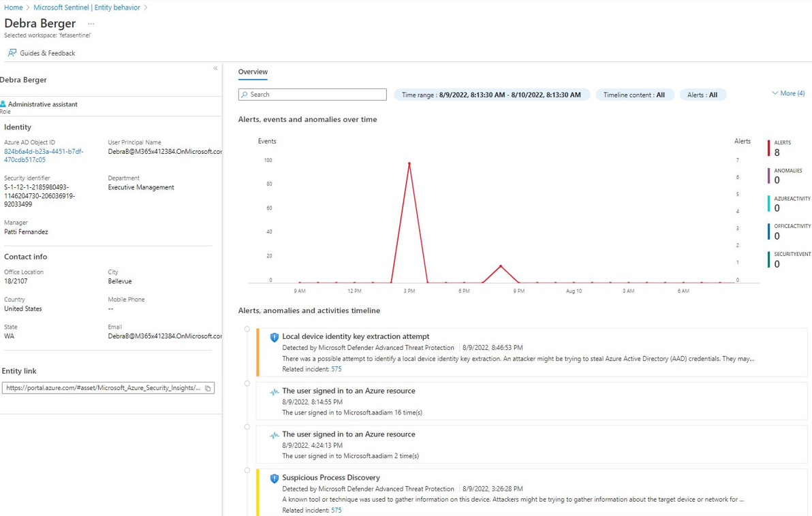812x516 pixels.
Task: Open the Timeline content filter
Action: 634,95
